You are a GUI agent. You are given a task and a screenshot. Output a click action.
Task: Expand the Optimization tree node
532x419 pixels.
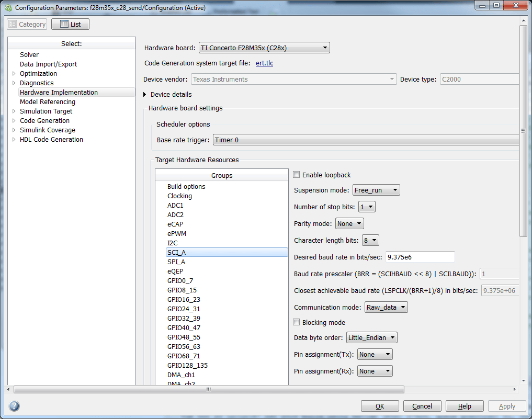[14, 73]
